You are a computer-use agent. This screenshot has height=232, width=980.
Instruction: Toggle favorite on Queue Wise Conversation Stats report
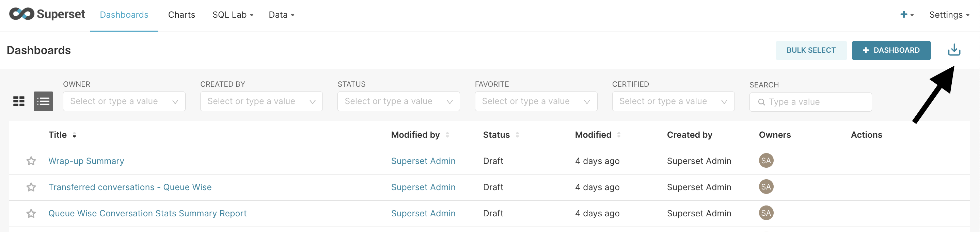[x=31, y=213]
